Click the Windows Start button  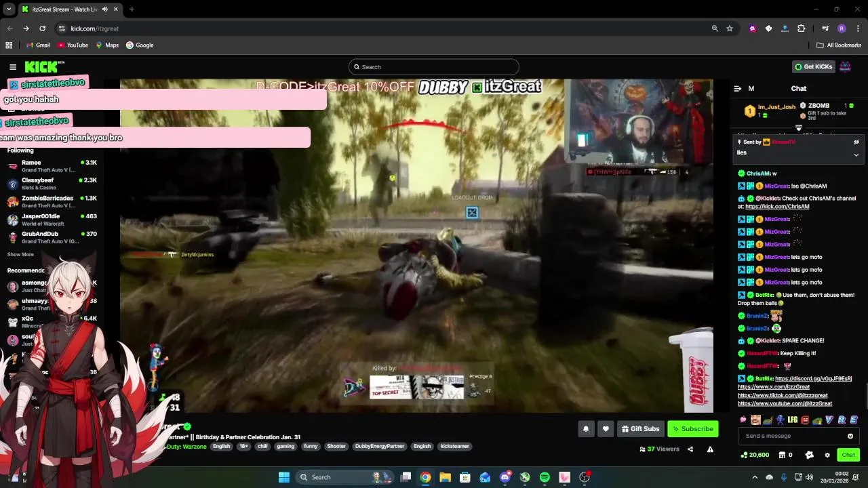[x=284, y=477]
